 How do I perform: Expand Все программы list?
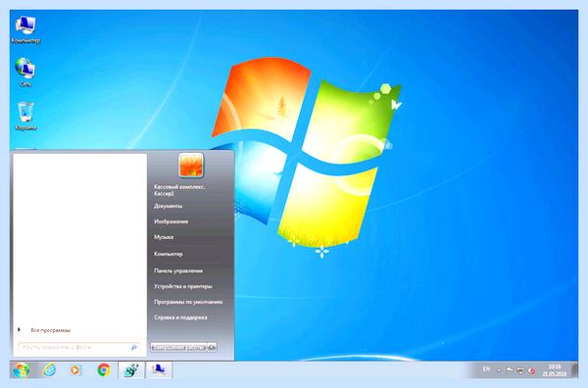(x=50, y=330)
